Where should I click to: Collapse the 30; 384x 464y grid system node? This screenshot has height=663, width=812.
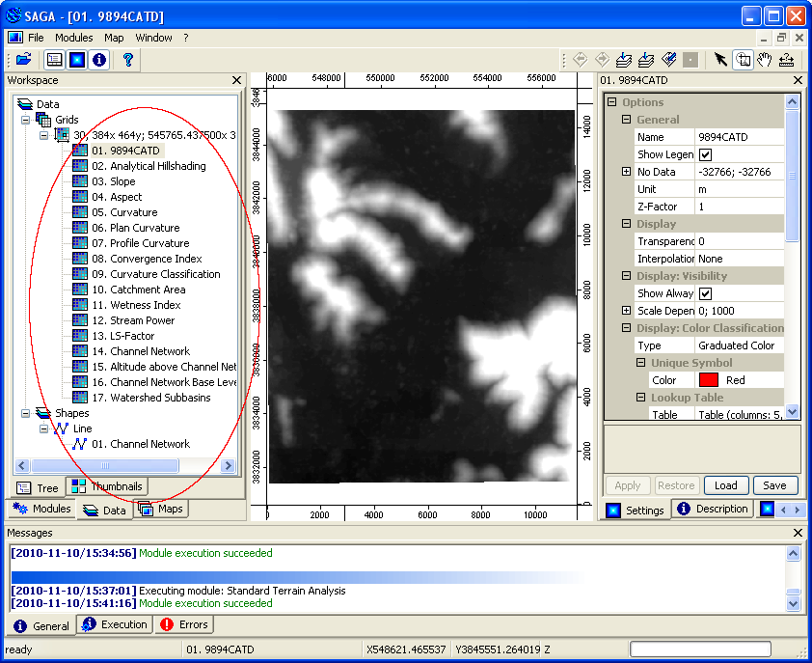pos(44,135)
